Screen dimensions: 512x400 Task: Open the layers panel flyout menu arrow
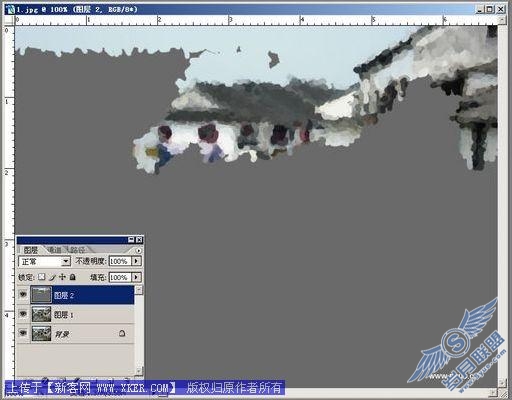138,250
